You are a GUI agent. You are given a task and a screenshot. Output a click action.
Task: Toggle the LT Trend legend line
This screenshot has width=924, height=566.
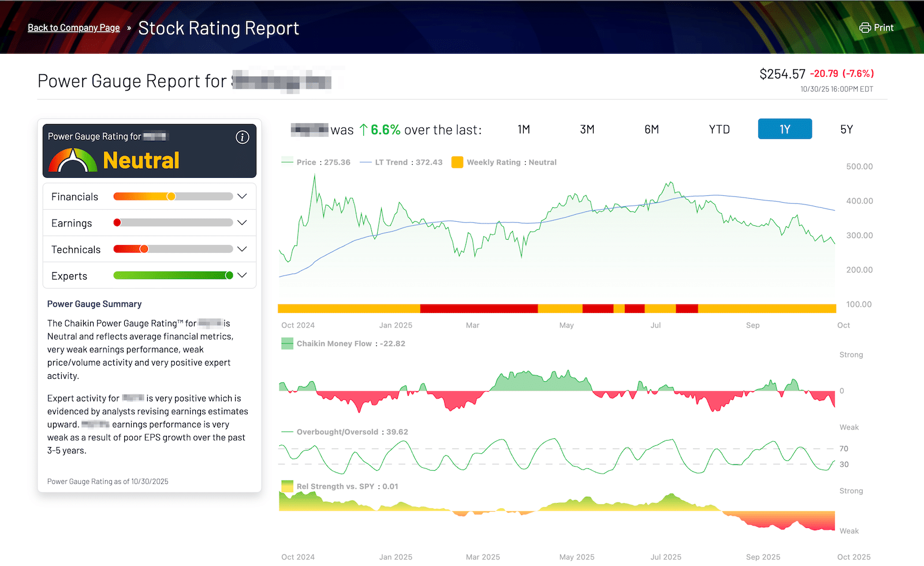[x=365, y=162]
